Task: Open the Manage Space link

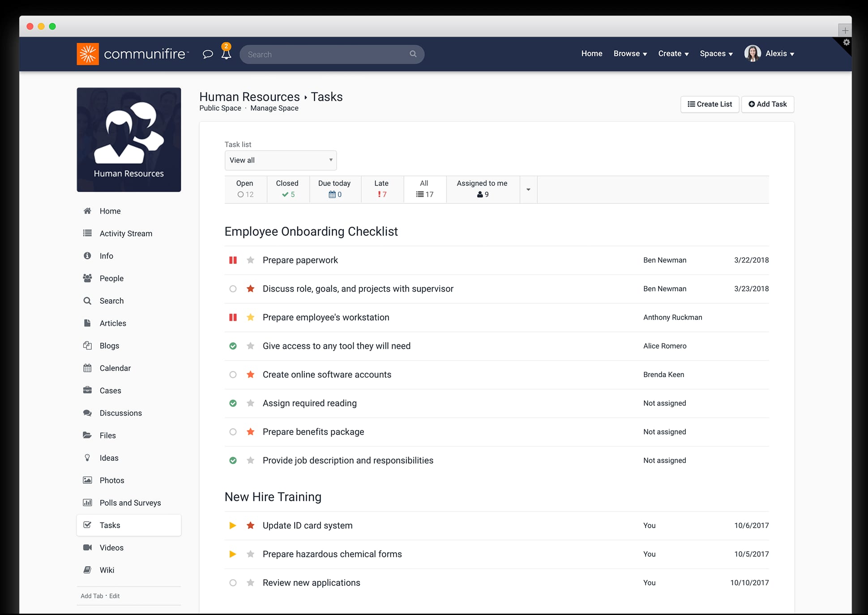Action: 274,108
